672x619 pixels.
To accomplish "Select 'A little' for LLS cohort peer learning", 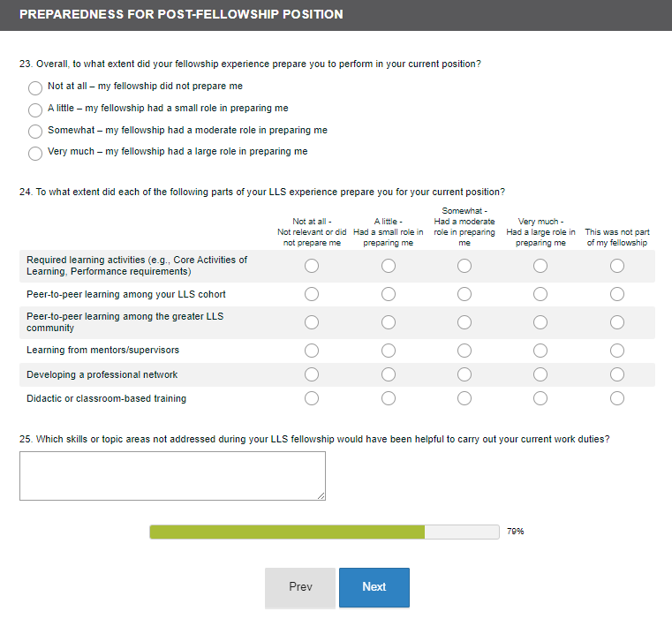I will [389, 294].
